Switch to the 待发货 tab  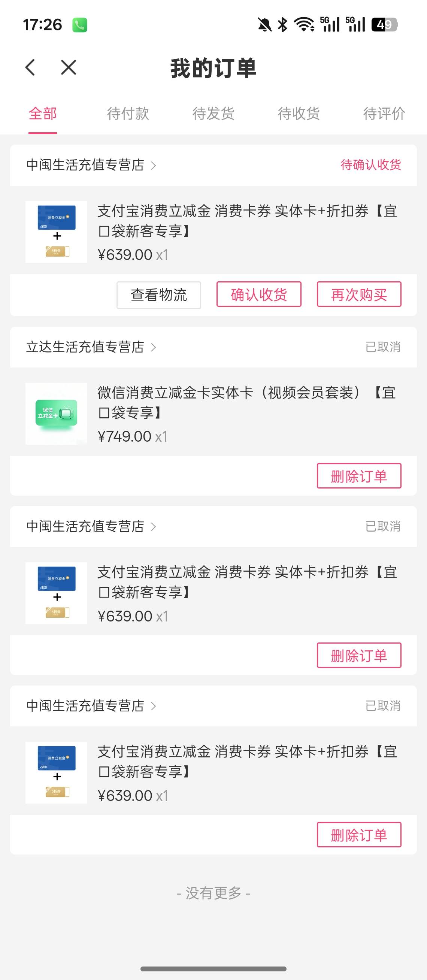click(x=213, y=114)
